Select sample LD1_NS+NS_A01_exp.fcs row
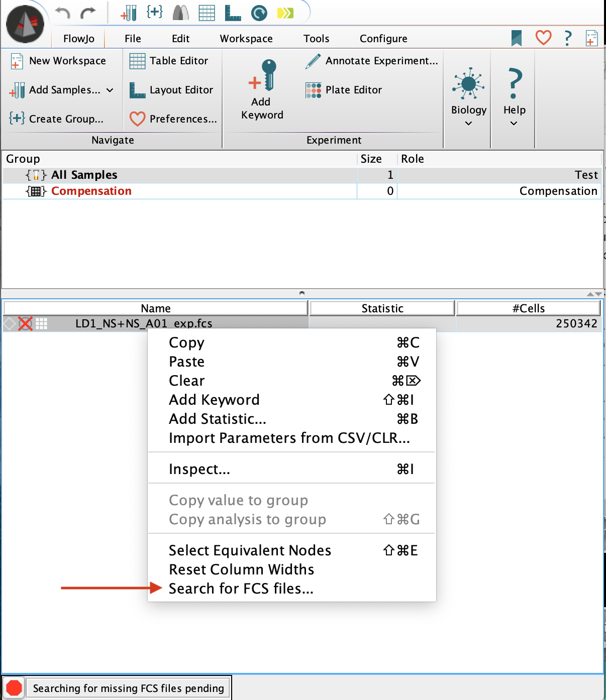 pyautogui.click(x=302, y=324)
